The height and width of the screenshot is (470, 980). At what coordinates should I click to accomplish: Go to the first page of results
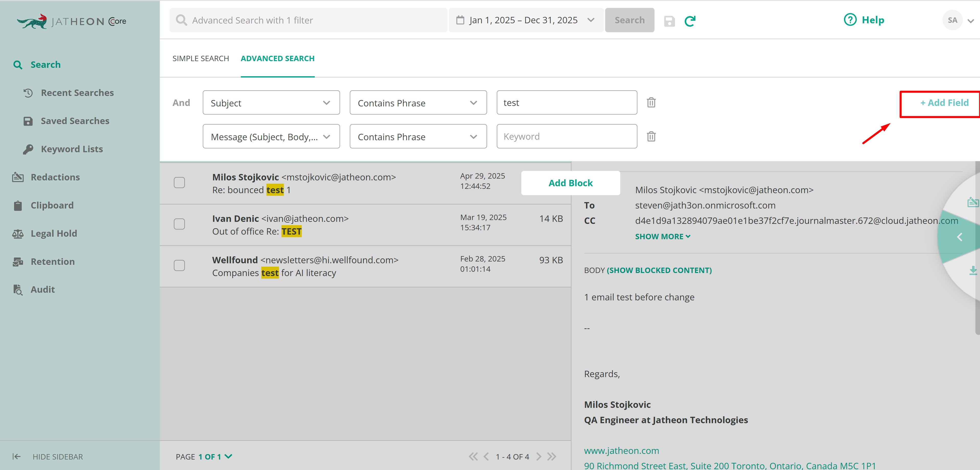pos(473,456)
